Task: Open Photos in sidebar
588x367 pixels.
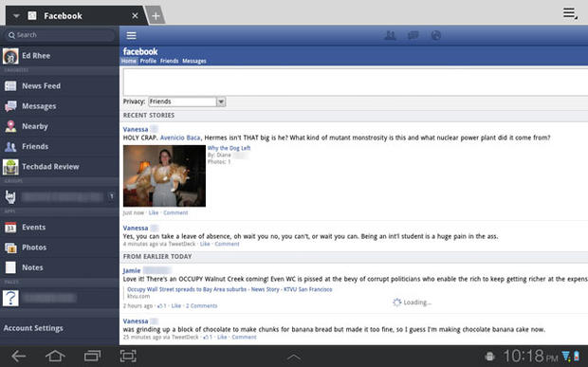Action: pyautogui.click(x=60, y=248)
